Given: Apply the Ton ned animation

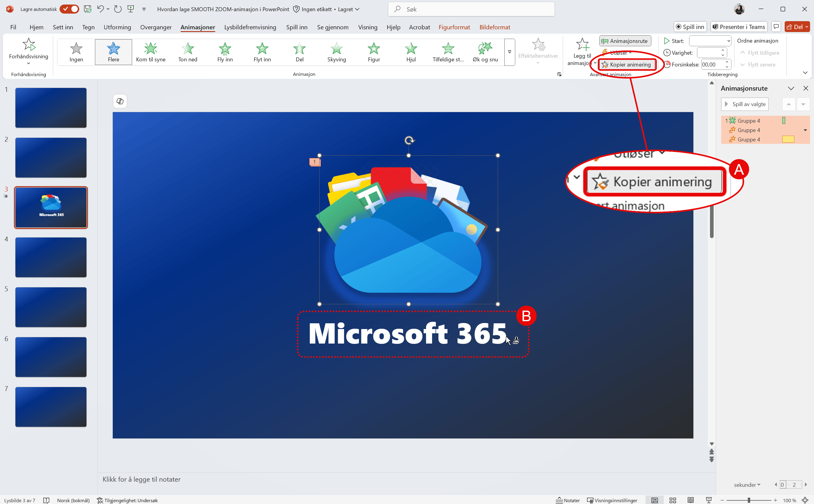Looking at the screenshot, I should (188, 52).
